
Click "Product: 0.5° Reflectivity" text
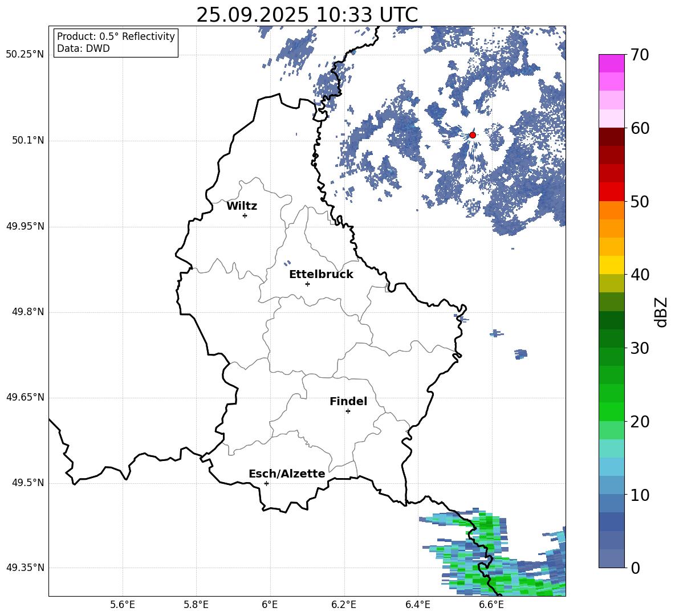[x=116, y=36]
